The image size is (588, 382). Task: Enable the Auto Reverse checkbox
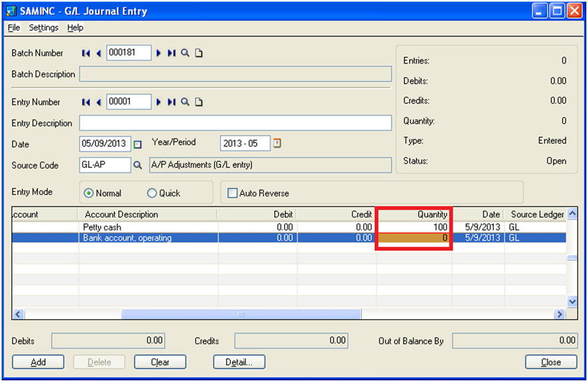233,193
